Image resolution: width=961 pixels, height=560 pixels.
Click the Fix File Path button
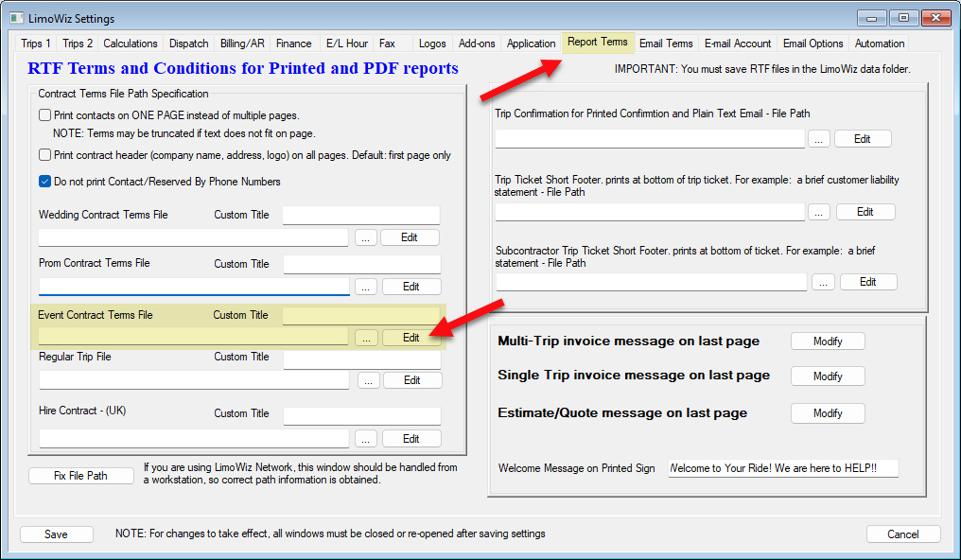coord(81,476)
